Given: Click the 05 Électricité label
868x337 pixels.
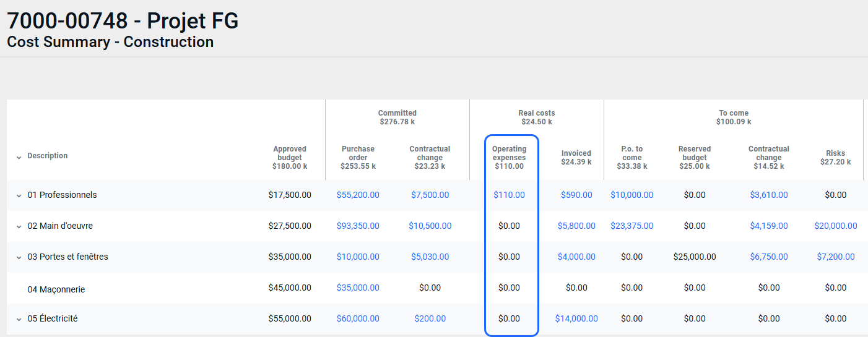Looking at the screenshot, I should [x=53, y=318].
